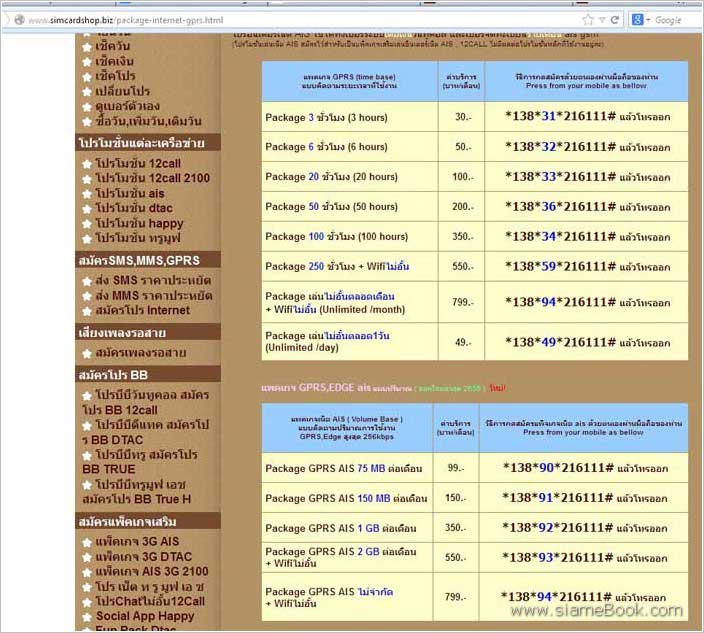The image size is (704, 633).
Task: Click star icon beside เช็ควัน
Action: point(87,47)
